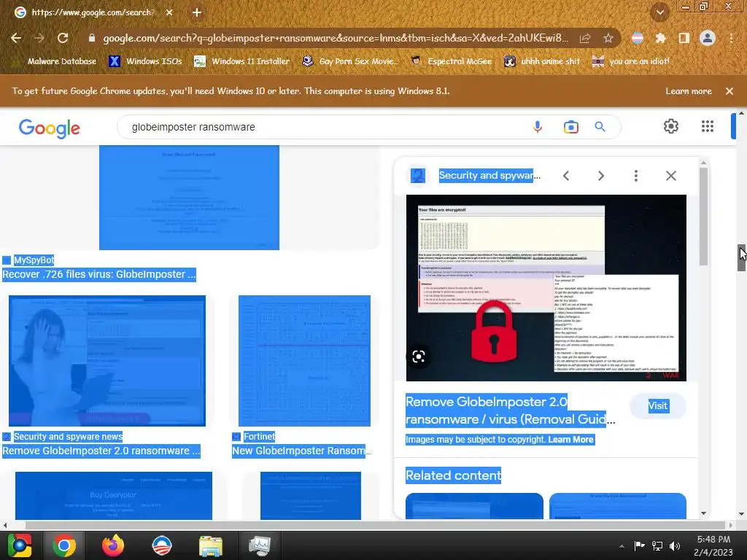
Task: Open File Explorer from taskbar
Action: [x=211, y=545]
